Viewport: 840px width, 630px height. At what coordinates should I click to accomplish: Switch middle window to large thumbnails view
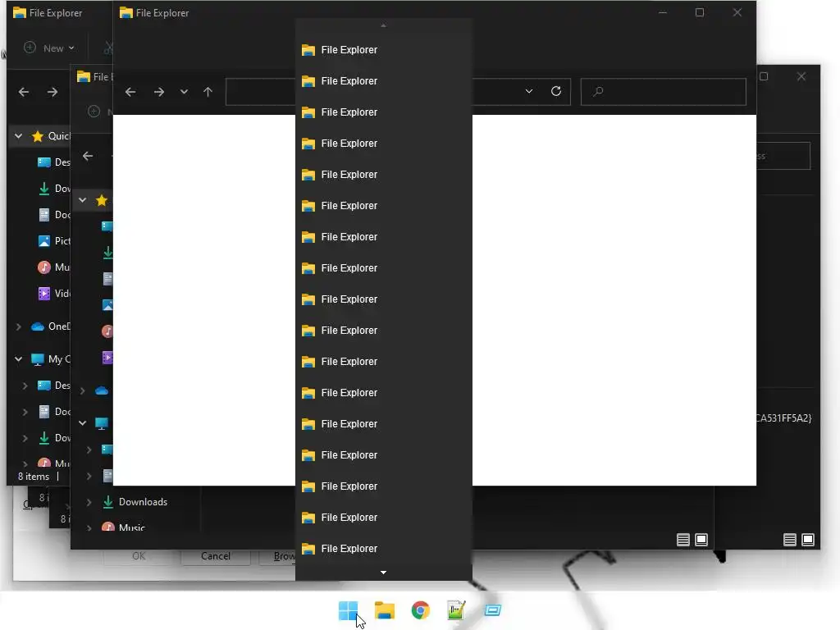[x=701, y=540]
